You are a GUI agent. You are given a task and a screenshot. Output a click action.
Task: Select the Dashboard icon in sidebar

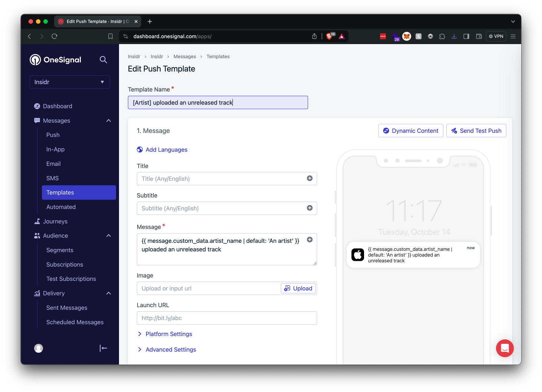click(x=37, y=106)
